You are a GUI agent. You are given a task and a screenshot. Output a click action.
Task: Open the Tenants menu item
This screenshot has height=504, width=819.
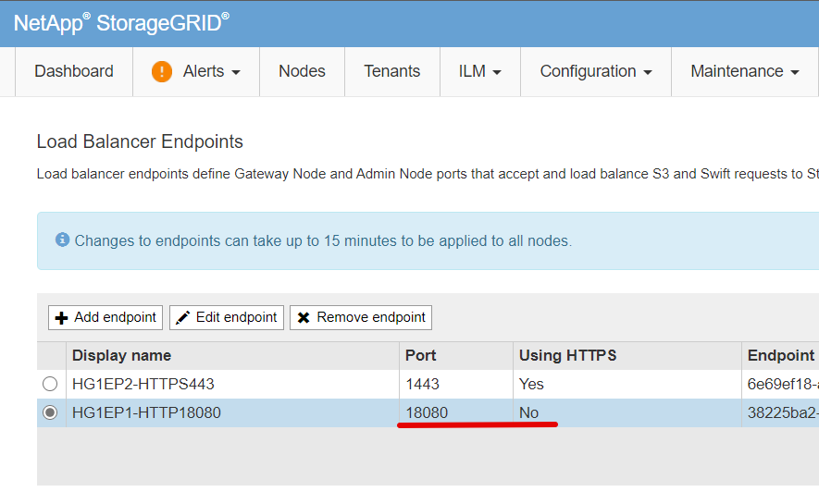391,71
